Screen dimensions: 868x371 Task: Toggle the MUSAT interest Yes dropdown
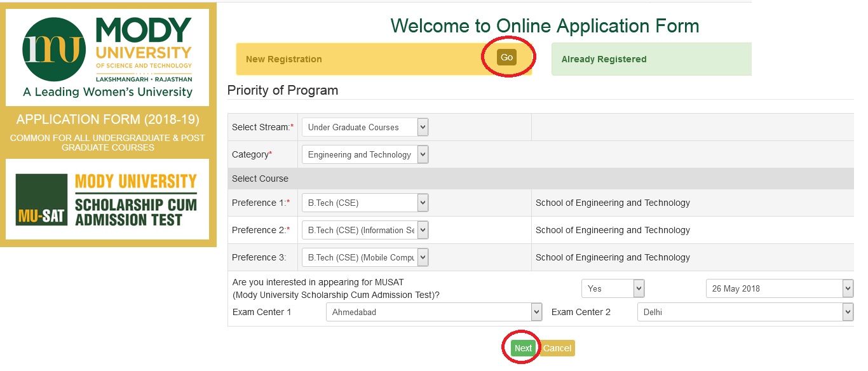click(x=613, y=288)
